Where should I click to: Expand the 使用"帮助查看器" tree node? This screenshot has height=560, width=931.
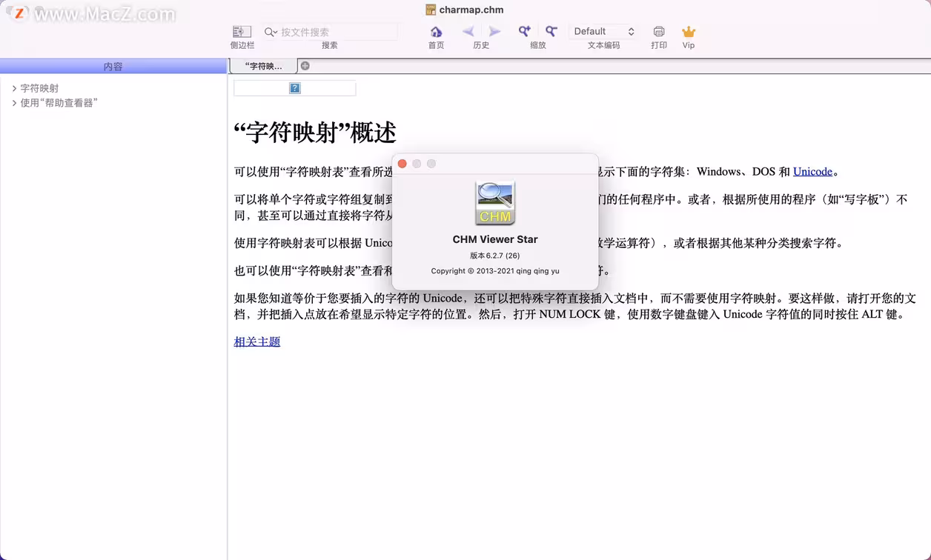(14, 103)
